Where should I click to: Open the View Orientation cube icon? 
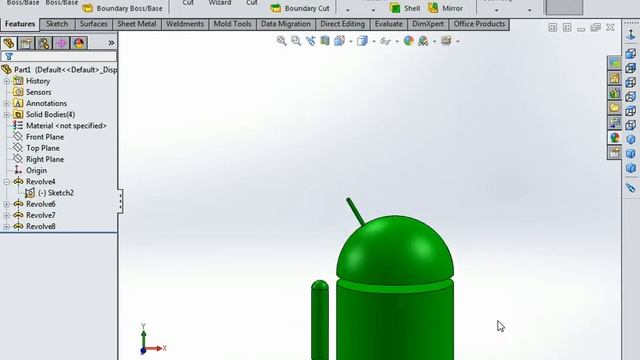[339, 41]
